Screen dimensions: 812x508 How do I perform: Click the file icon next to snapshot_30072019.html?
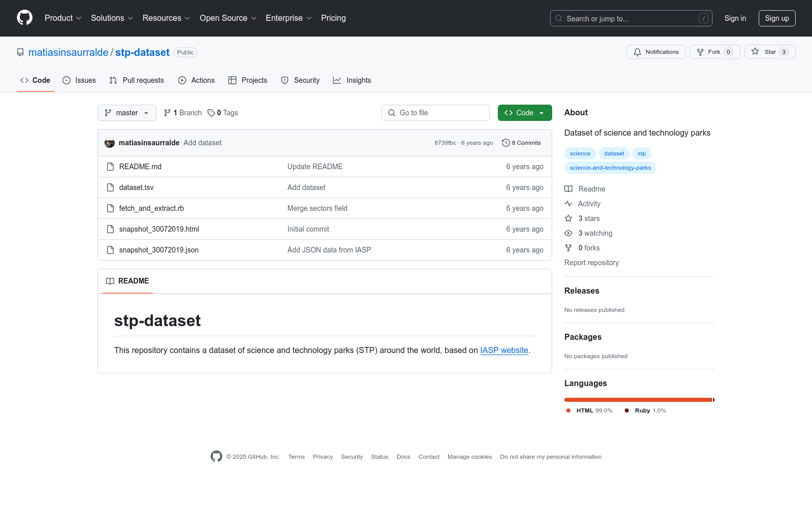(x=110, y=229)
